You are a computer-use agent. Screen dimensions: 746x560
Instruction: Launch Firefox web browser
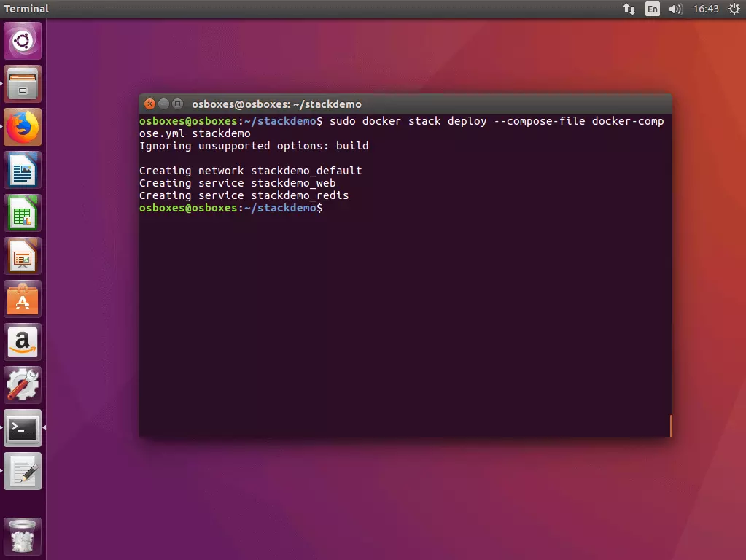pyautogui.click(x=23, y=127)
